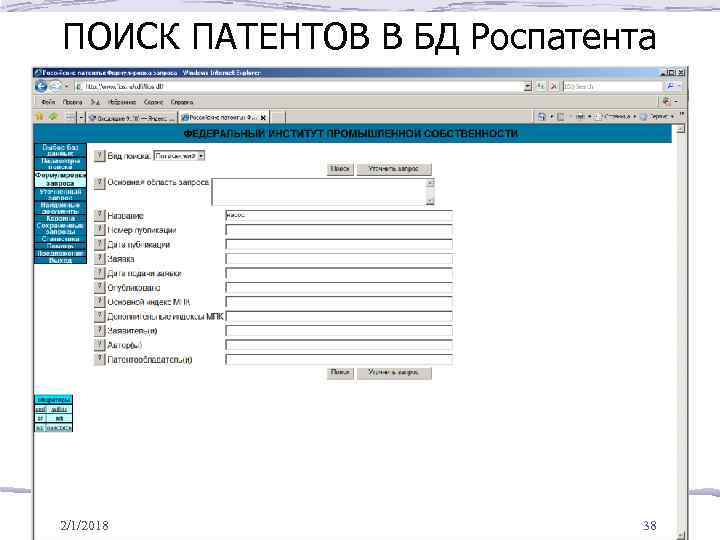Image resolution: width=720 pixels, height=540 pixels.
Task: Expand the address bar history dropdown arrow
Action: 528,86
